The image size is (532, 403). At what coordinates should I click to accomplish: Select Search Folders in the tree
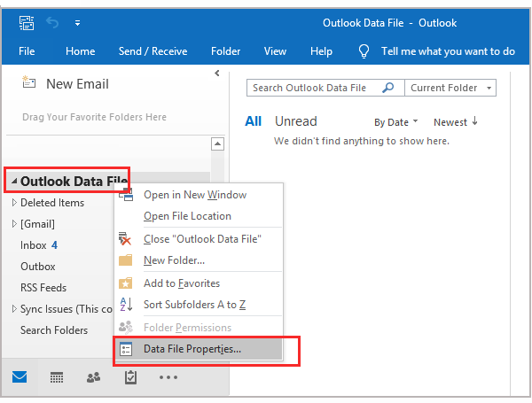pos(54,330)
